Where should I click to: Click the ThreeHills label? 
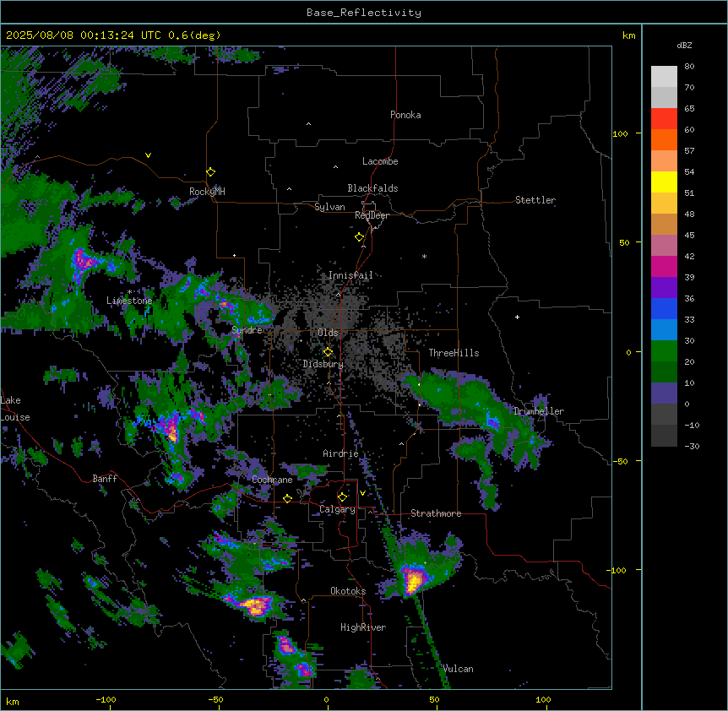pos(454,353)
